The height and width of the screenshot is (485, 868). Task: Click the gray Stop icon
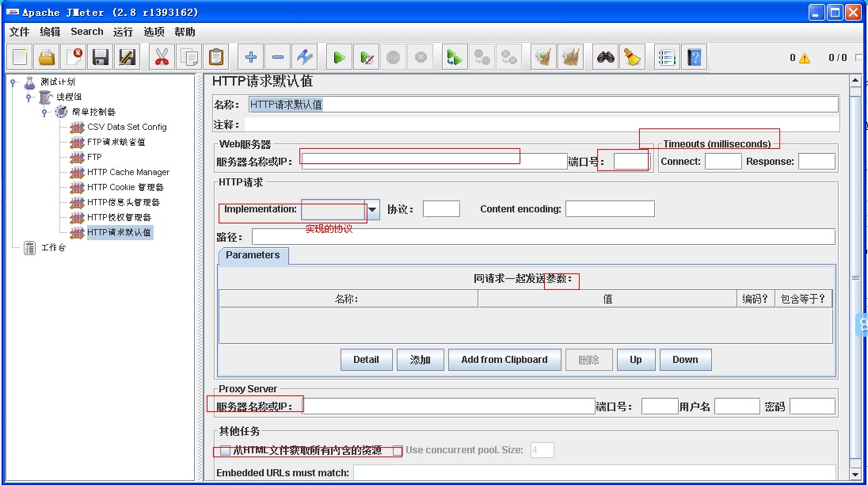tap(393, 57)
